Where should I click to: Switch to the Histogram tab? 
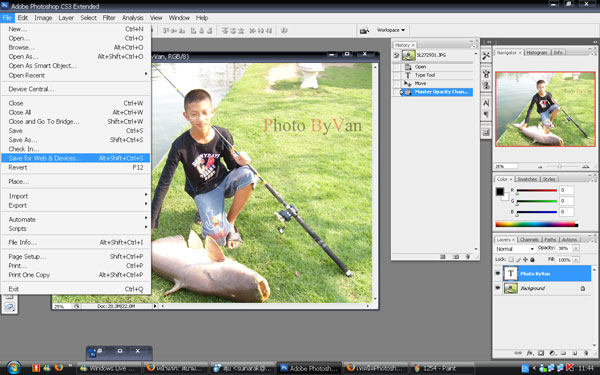coord(537,52)
